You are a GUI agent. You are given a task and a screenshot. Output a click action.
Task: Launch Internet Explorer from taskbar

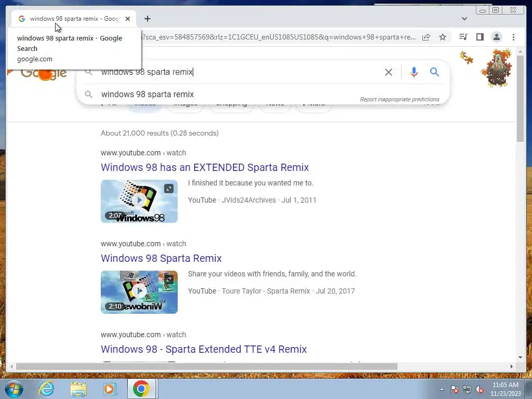click(x=46, y=389)
